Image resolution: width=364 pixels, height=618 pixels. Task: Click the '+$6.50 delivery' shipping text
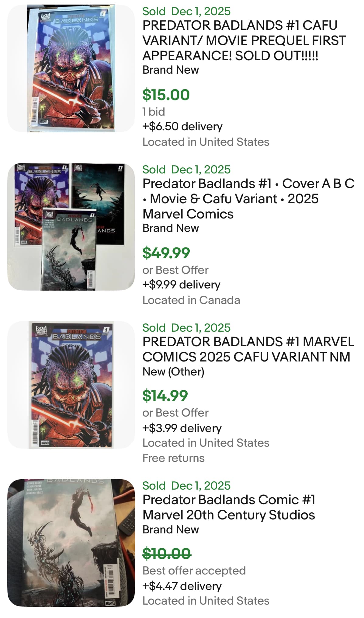tap(182, 126)
